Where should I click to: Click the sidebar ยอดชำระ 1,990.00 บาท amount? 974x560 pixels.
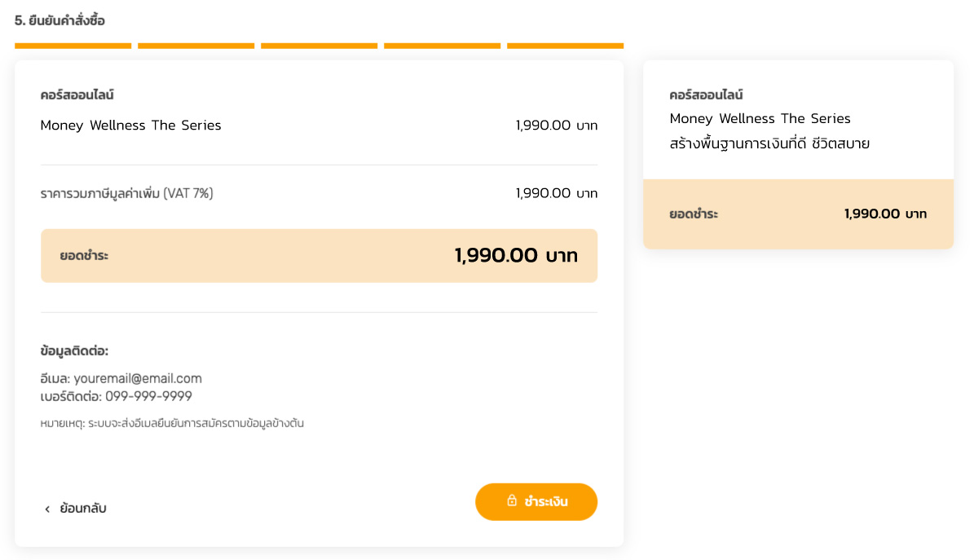tap(885, 214)
